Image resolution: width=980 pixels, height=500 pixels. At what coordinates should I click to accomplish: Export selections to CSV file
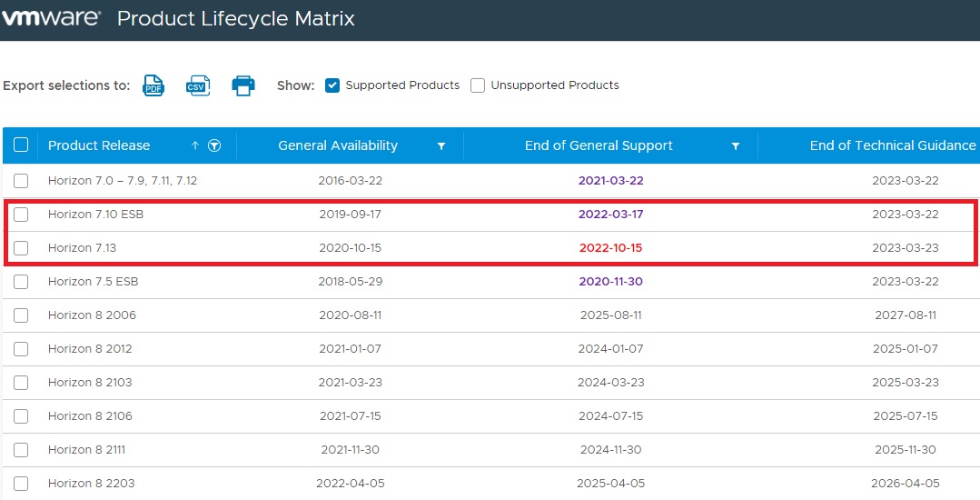pyautogui.click(x=197, y=85)
